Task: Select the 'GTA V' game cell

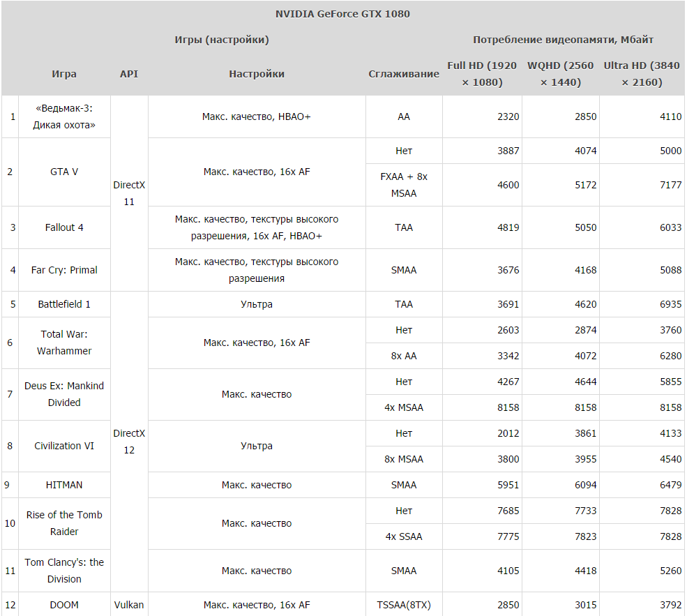Action: [x=64, y=172]
